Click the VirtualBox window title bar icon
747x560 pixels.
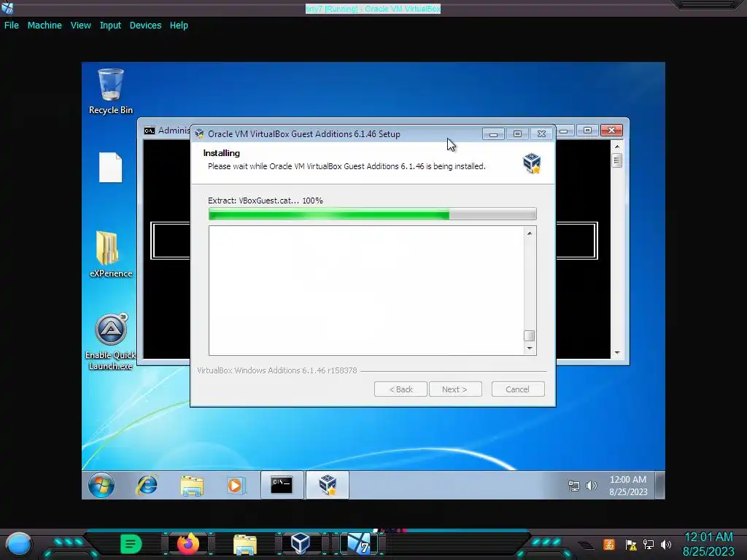point(7,7)
